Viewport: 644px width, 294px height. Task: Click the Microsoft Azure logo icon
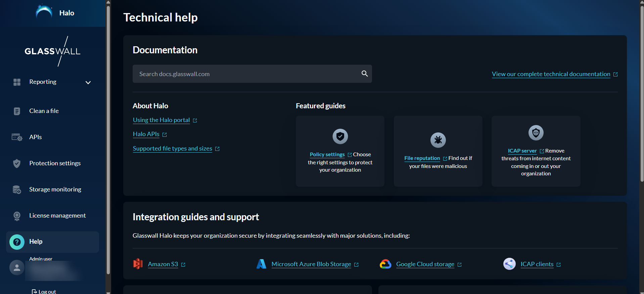[x=261, y=264]
